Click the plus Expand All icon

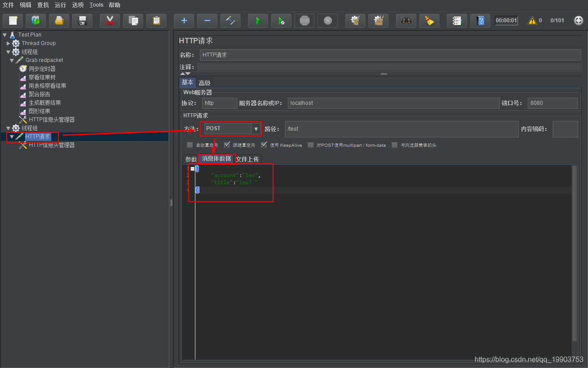[x=184, y=21]
